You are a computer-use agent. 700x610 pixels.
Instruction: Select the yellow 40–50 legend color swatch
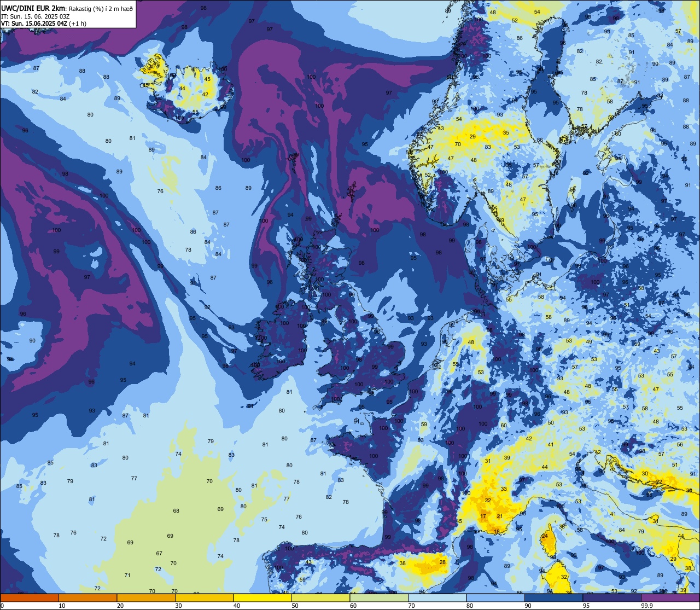tap(262, 598)
